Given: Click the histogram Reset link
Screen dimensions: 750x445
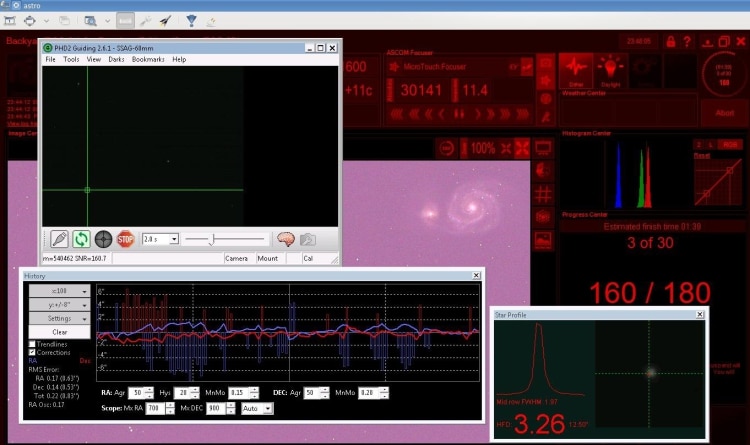Looking at the screenshot, I should (702, 156).
